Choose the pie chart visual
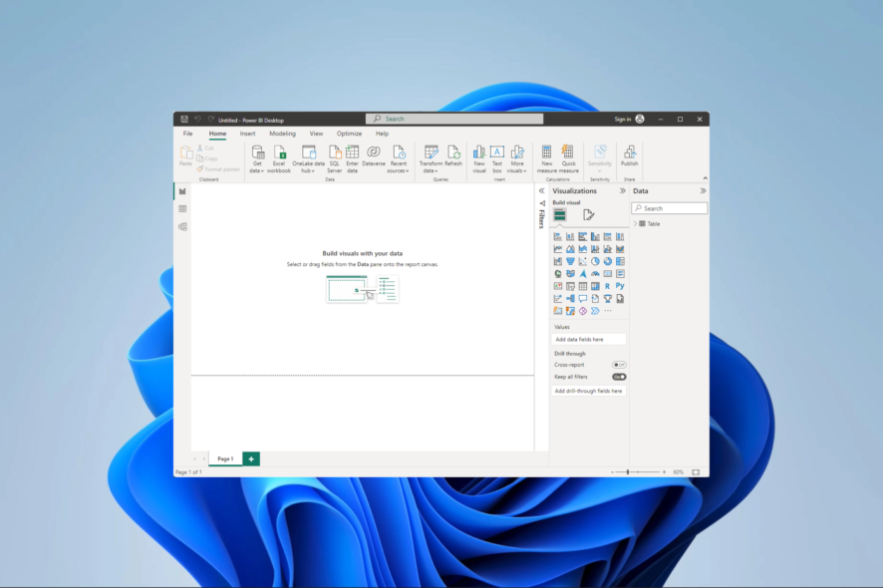 (595, 261)
